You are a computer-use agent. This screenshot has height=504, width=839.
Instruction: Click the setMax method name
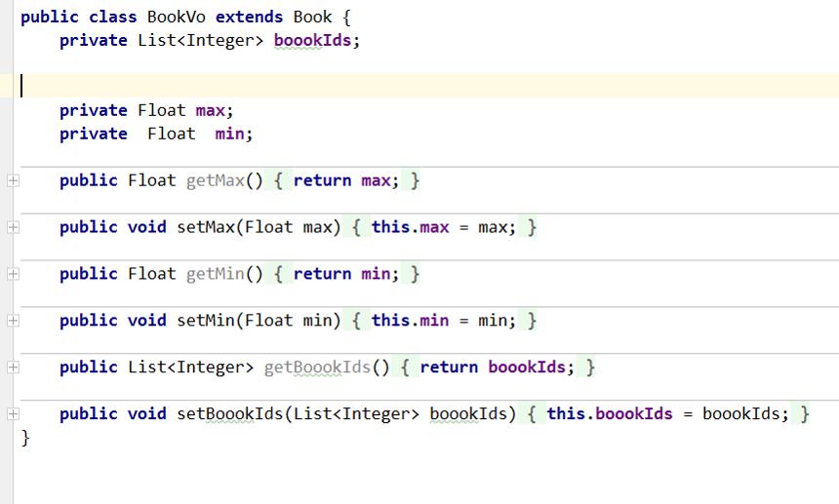tap(206, 227)
